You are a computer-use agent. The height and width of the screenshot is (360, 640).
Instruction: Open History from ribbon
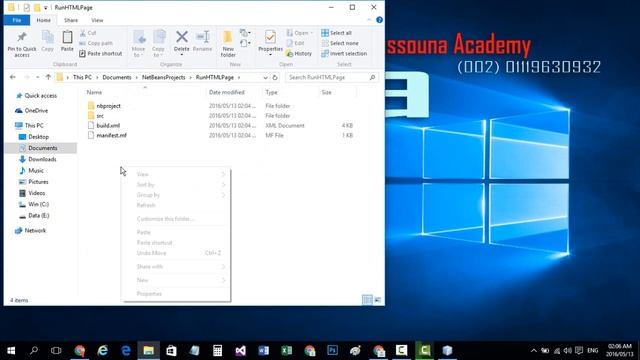click(x=299, y=53)
